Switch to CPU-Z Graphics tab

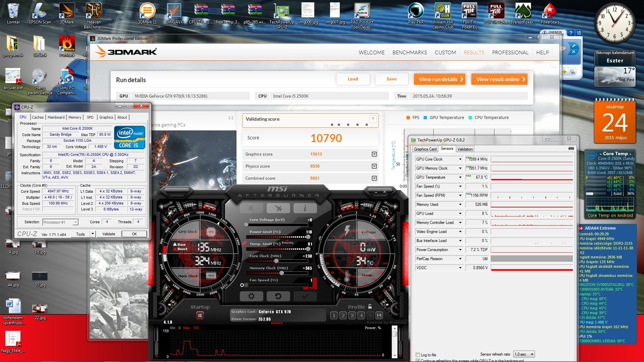click(106, 117)
